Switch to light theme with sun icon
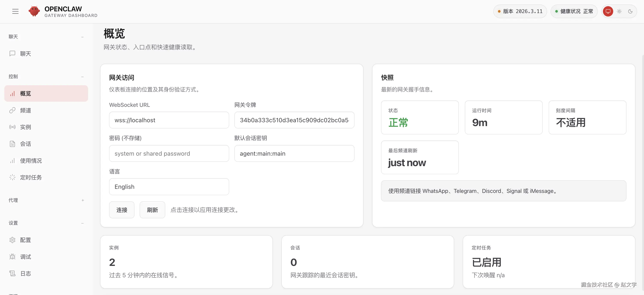The width and height of the screenshot is (644, 295). [x=619, y=11]
